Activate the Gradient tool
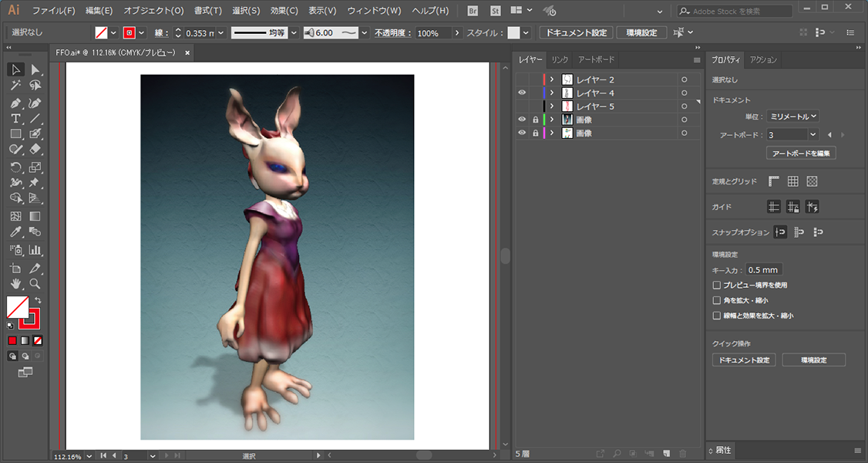Image resolution: width=868 pixels, height=463 pixels. [35, 216]
